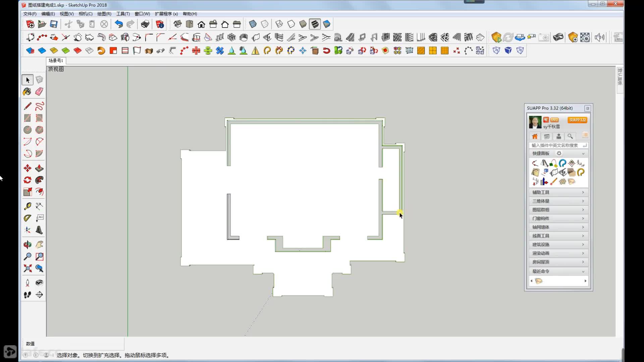Activate the Move tool

pos(28,168)
